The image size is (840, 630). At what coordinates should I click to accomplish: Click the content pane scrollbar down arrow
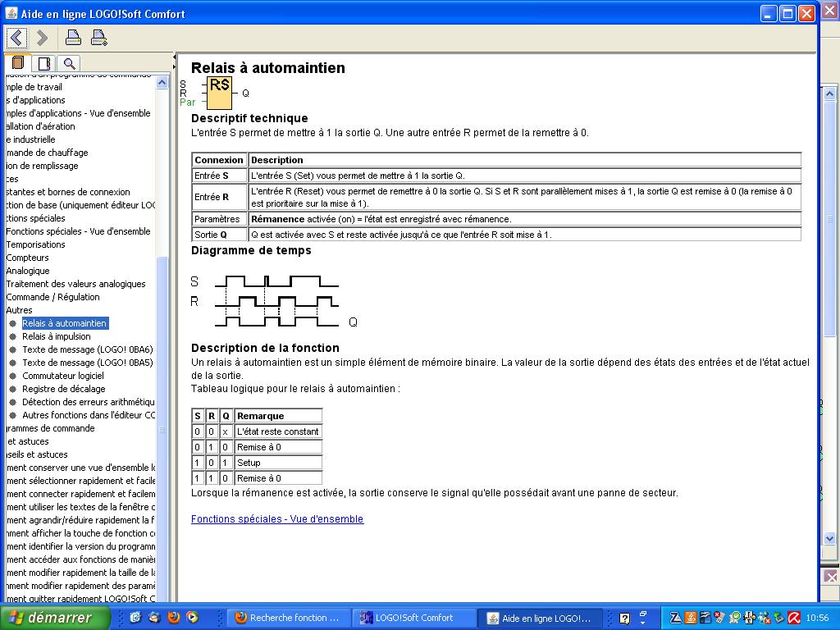coord(830,538)
